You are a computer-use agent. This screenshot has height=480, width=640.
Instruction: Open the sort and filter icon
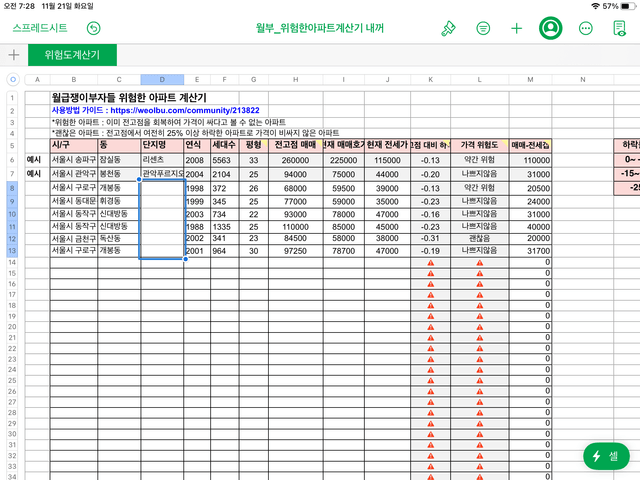(x=483, y=28)
